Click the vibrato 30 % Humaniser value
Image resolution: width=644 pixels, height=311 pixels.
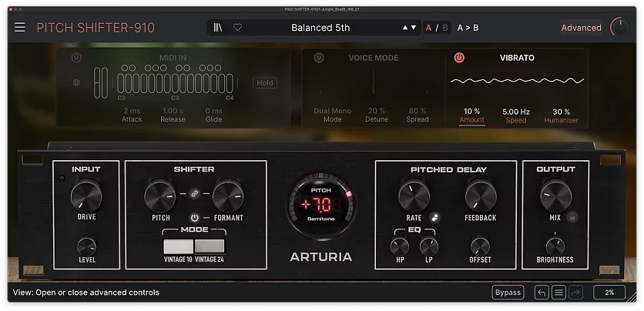(561, 112)
